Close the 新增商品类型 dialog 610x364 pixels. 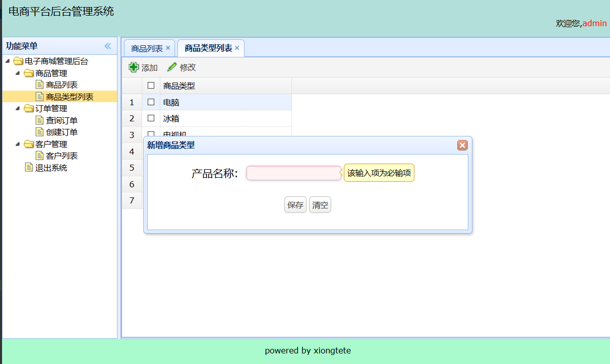(462, 145)
